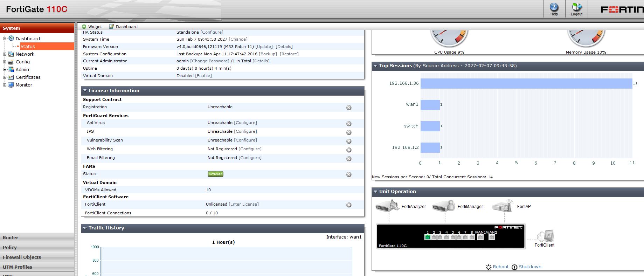The image size is (644, 276).
Task: Click the Network tree icon
Action: 11,54
